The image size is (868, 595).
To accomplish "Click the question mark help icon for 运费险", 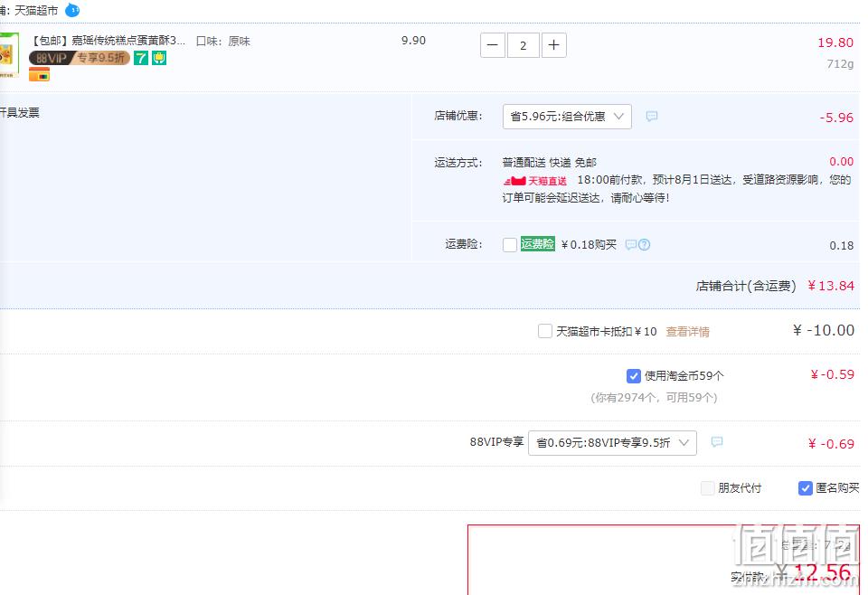I will (x=645, y=245).
